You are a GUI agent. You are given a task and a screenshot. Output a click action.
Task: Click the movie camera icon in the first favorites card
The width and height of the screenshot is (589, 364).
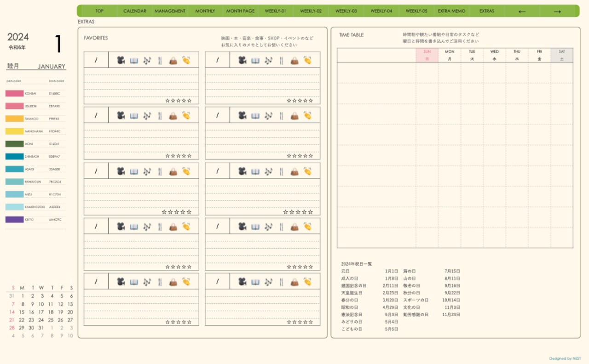[x=121, y=60]
